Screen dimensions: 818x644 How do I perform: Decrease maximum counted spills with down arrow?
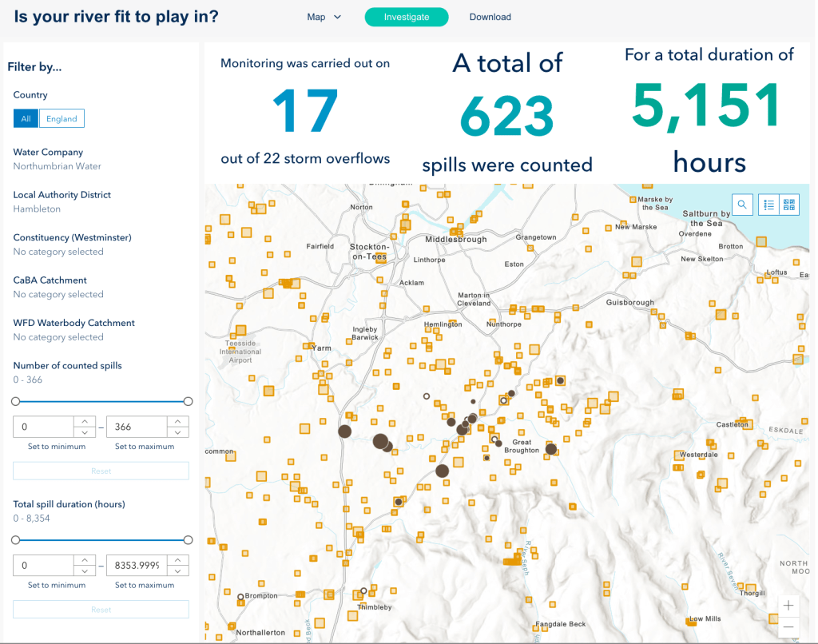point(178,432)
